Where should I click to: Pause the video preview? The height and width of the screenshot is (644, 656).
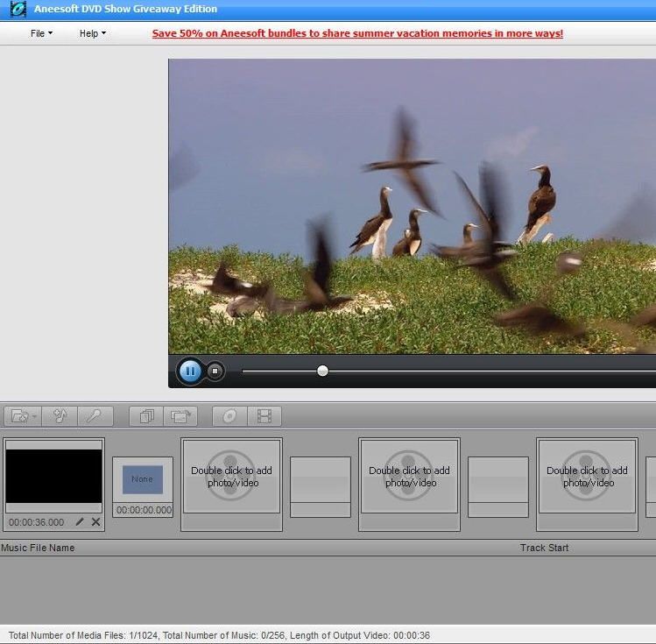point(190,372)
